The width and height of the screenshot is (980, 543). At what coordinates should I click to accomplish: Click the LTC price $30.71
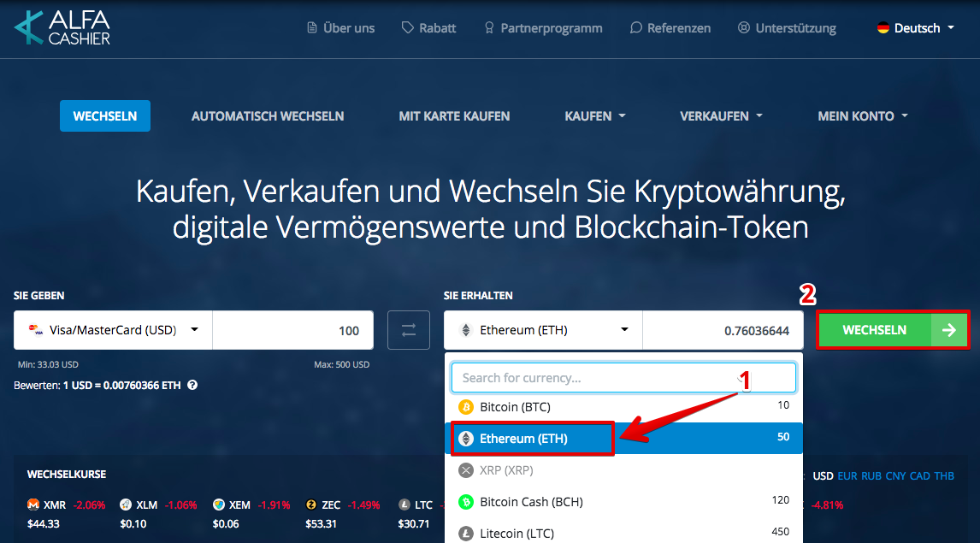pos(414,523)
